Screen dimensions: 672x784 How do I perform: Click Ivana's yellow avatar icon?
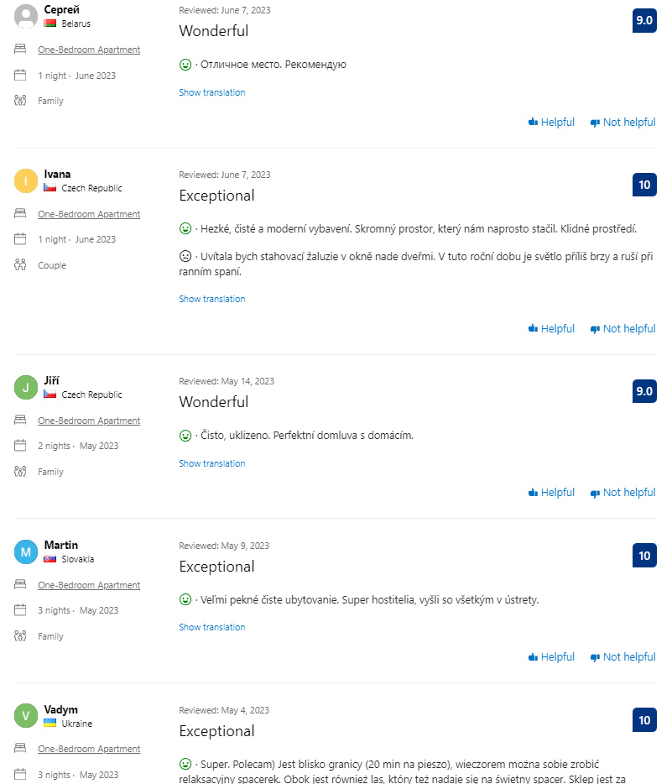point(27,181)
